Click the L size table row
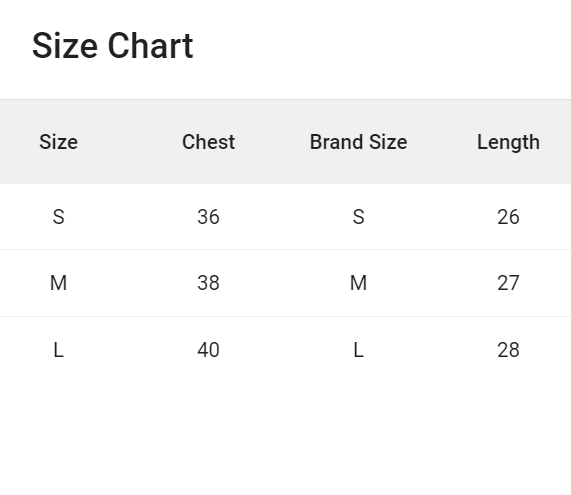Screen dimensions: 571x495 pos(286,350)
